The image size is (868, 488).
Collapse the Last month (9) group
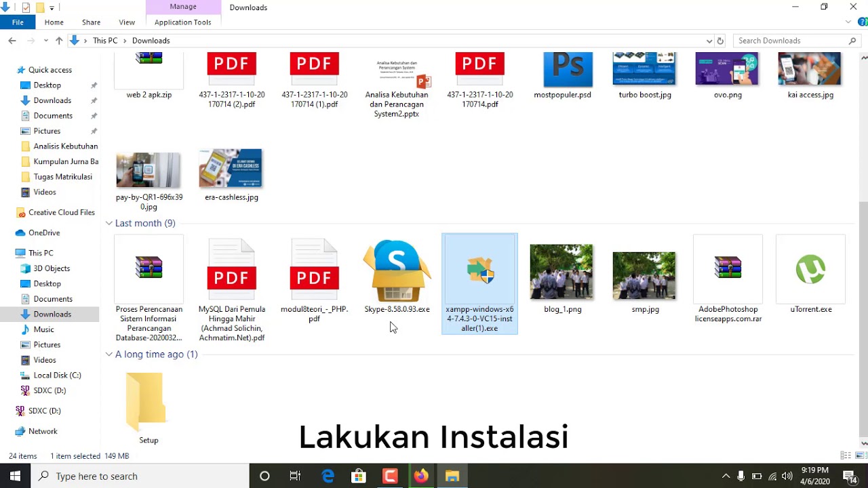(109, 223)
